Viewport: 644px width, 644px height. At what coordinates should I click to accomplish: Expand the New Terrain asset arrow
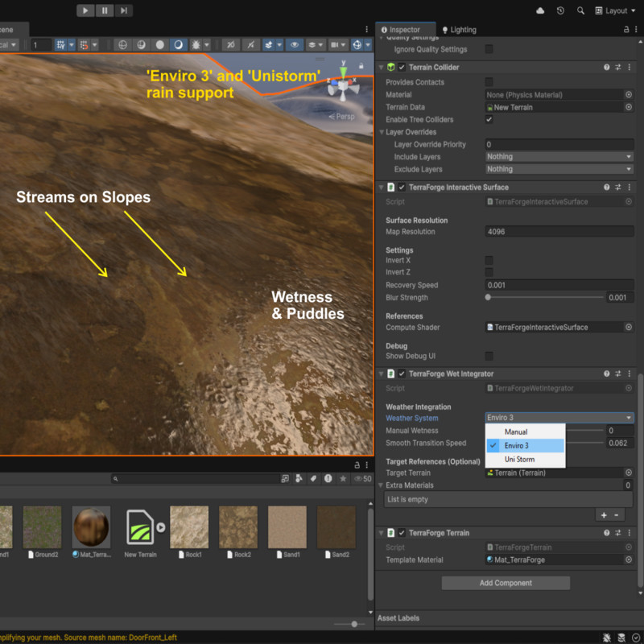click(x=160, y=527)
